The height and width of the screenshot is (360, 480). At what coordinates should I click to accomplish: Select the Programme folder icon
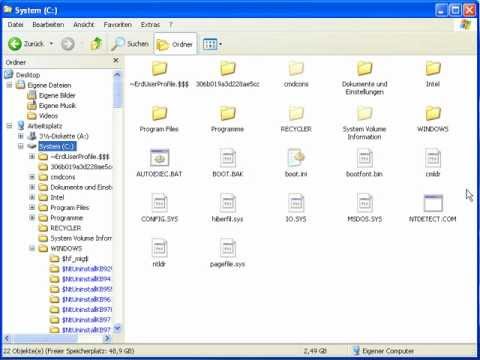point(228,113)
